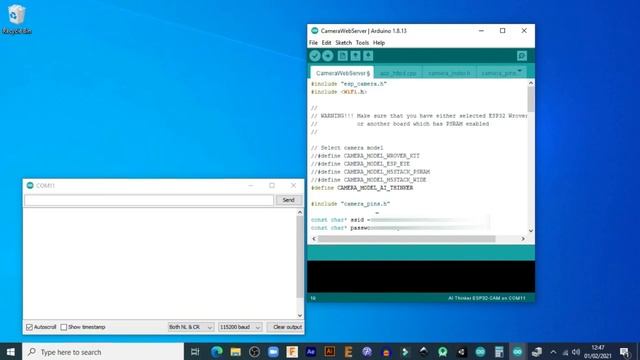Open the Recycle Bin desktop icon
The width and height of the screenshot is (640, 360).
[x=17, y=19]
